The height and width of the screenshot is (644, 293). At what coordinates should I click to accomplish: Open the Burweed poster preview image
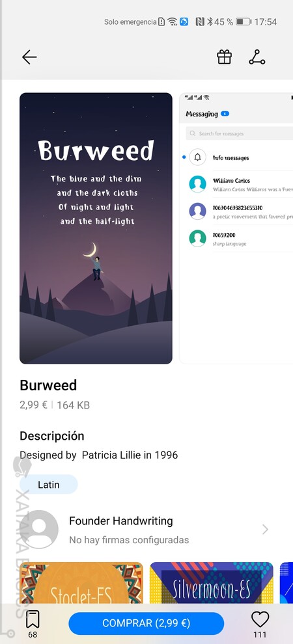tap(96, 228)
